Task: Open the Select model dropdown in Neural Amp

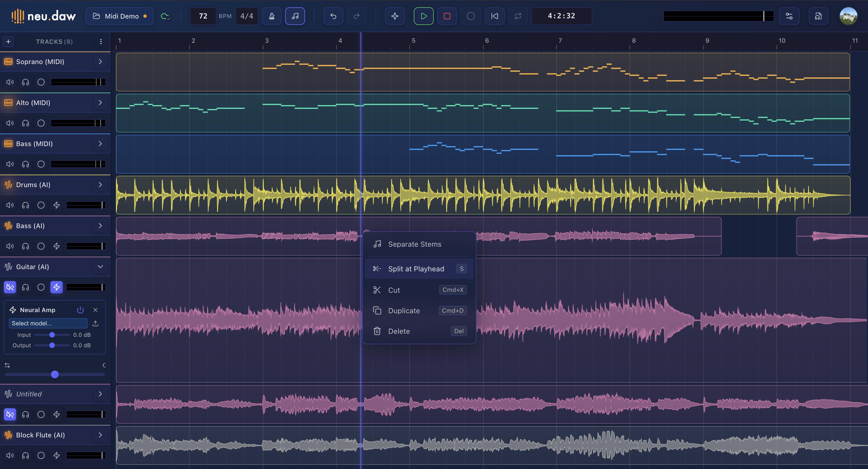Action: pyautogui.click(x=48, y=323)
